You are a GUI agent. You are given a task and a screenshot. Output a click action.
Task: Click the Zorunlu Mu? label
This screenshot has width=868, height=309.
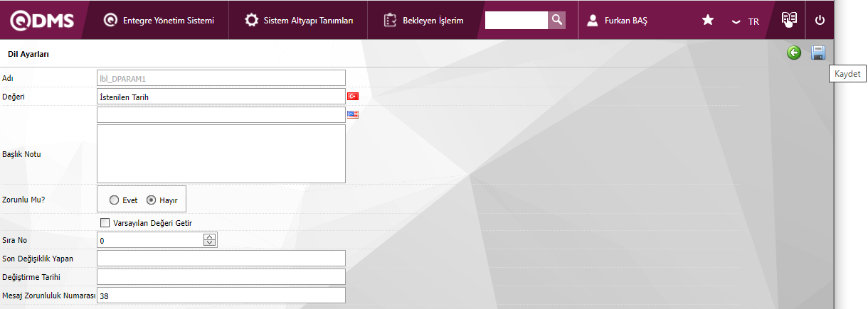[22, 200]
